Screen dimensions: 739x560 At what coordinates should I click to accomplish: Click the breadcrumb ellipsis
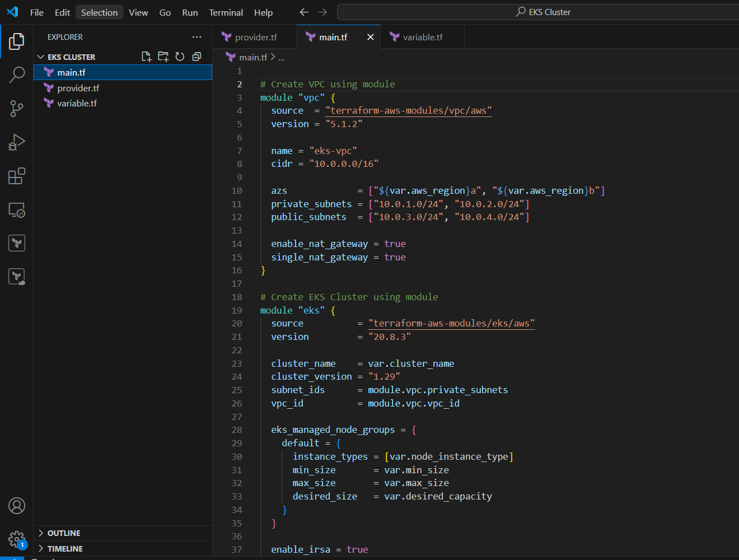click(282, 57)
